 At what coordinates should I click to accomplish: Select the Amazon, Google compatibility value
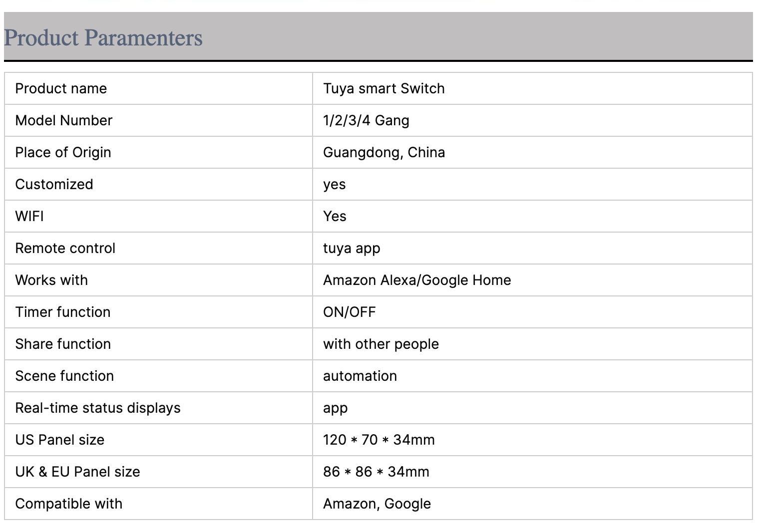tap(377, 504)
